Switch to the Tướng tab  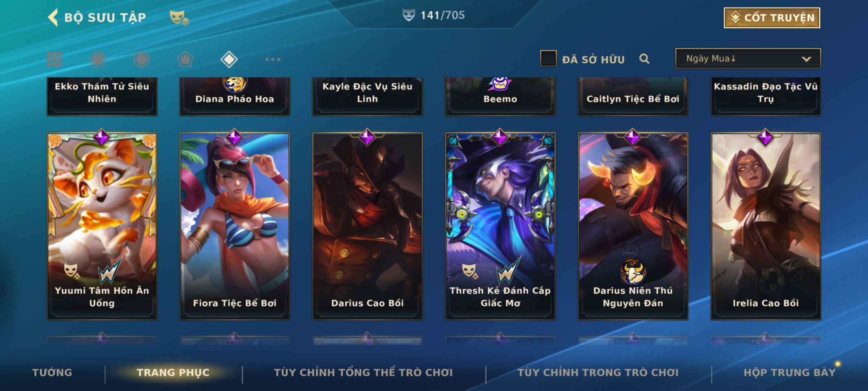tap(52, 372)
